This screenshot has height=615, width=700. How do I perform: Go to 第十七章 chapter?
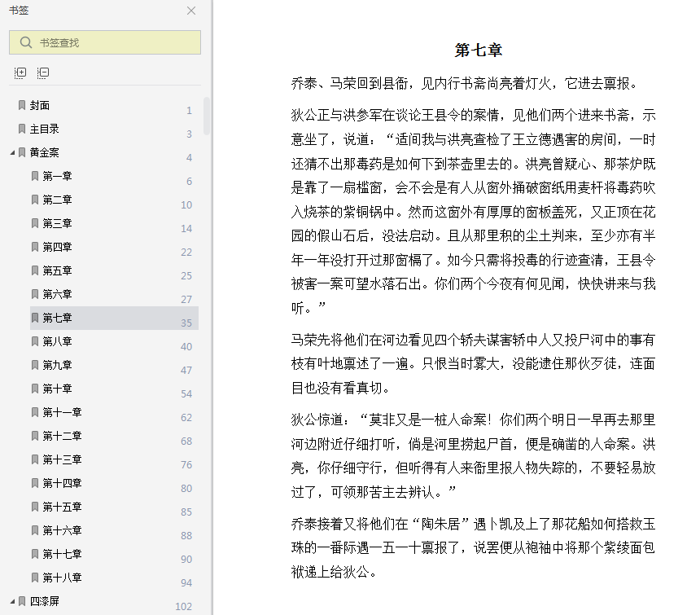point(62,554)
